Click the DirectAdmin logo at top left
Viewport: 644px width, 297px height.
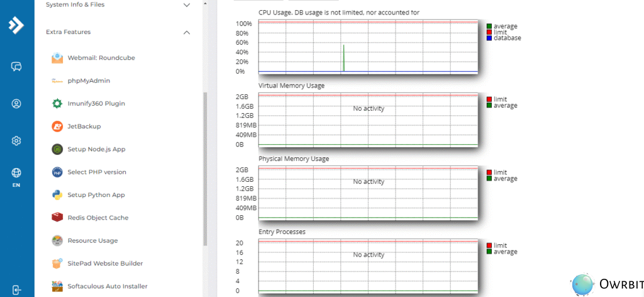click(x=16, y=26)
